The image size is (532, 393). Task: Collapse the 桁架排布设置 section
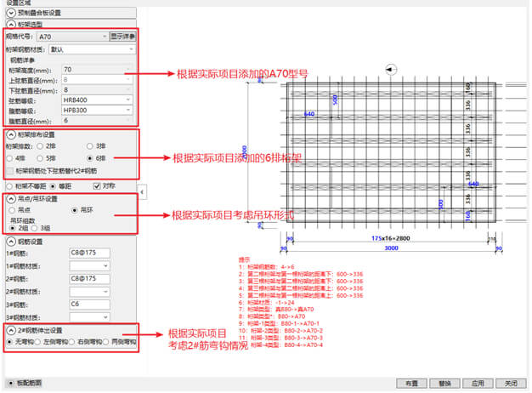pyautogui.click(x=11, y=135)
